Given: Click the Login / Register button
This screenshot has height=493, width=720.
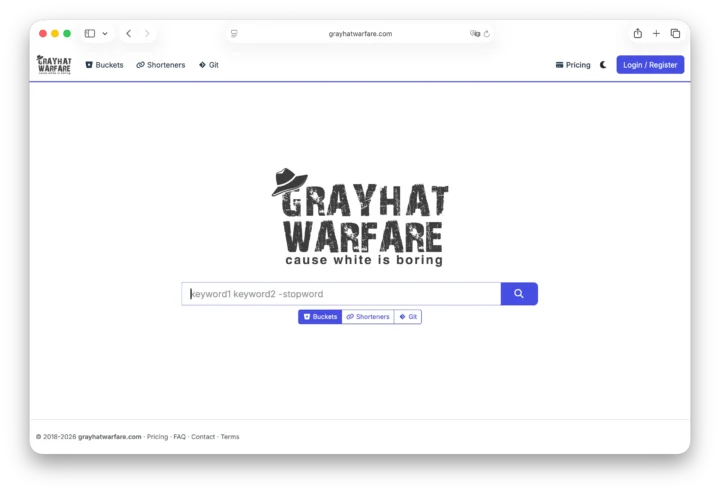Looking at the screenshot, I should click(650, 65).
